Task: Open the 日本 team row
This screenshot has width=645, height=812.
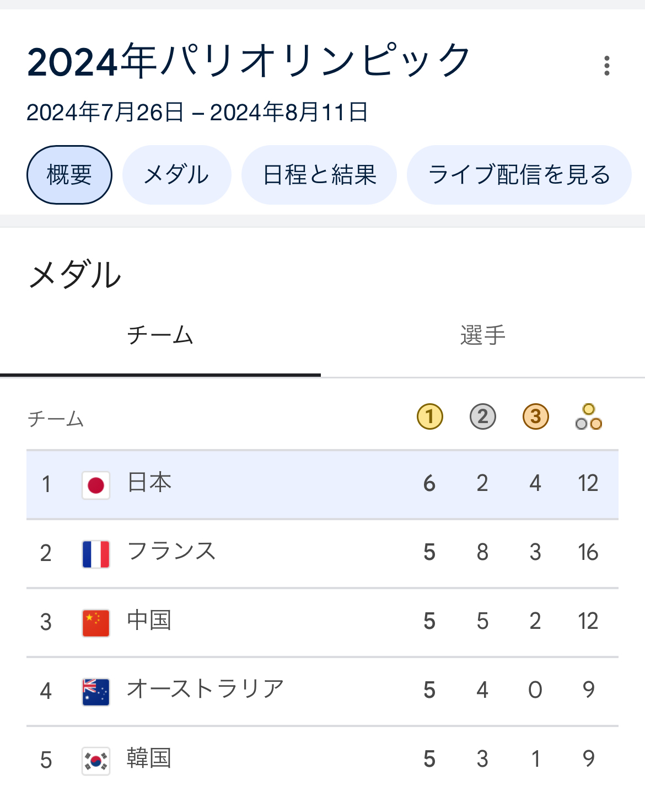Action: [x=322, y=485]
